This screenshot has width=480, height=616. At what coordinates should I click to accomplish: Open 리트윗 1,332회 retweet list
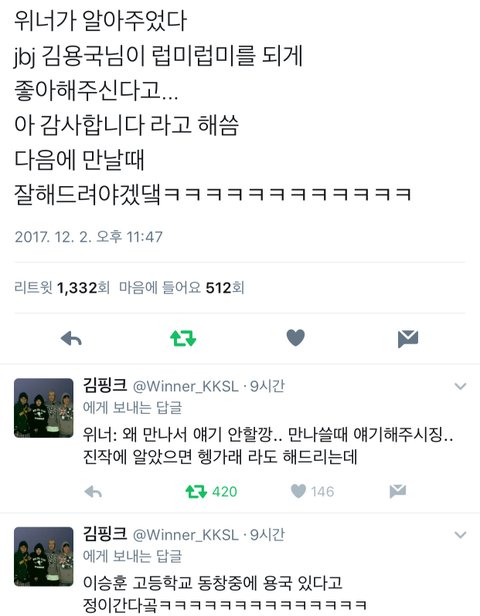coord(62,288)
